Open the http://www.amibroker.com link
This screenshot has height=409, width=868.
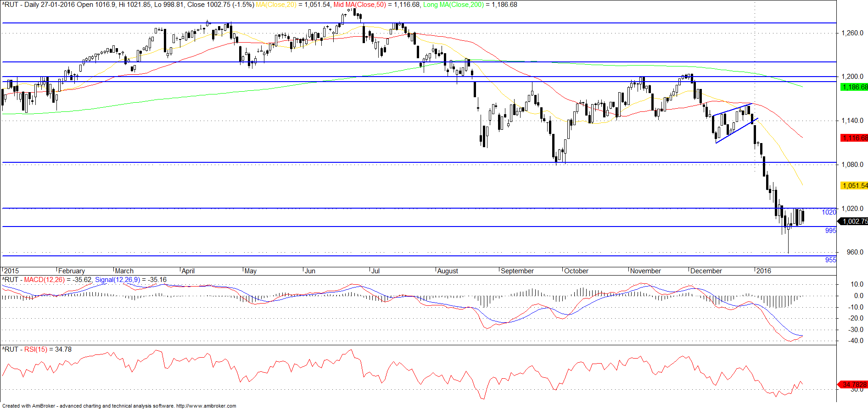pyautogui.click(x=206, y=406)
